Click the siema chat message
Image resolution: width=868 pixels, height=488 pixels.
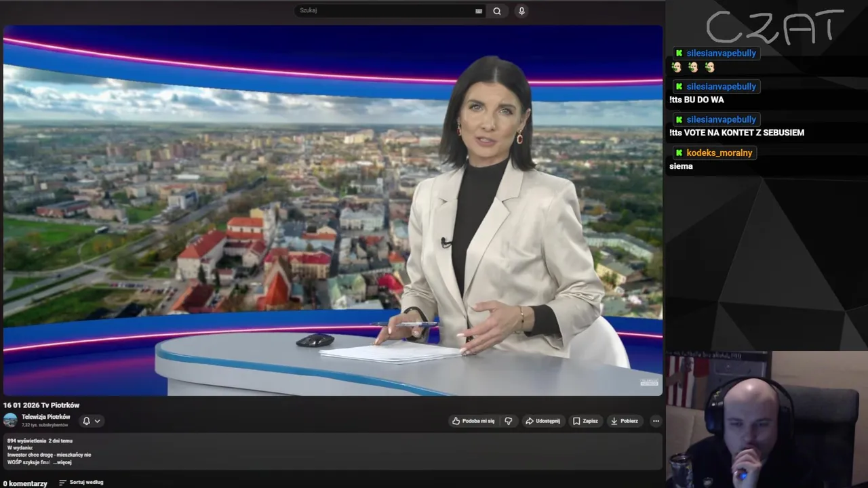tap(681, 166)
